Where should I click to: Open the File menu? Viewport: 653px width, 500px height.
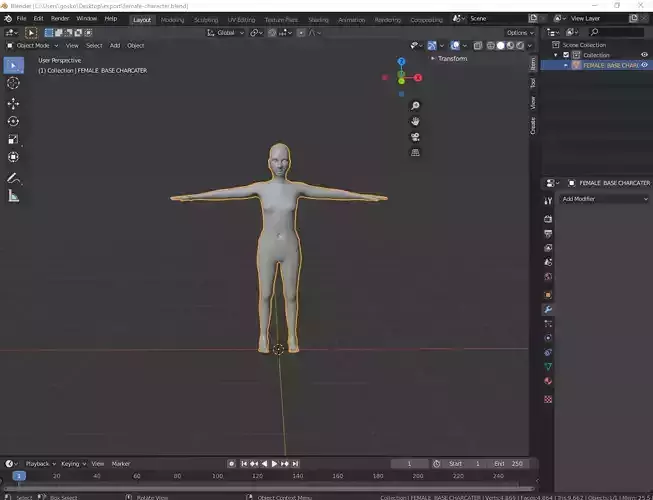point(21,19)
